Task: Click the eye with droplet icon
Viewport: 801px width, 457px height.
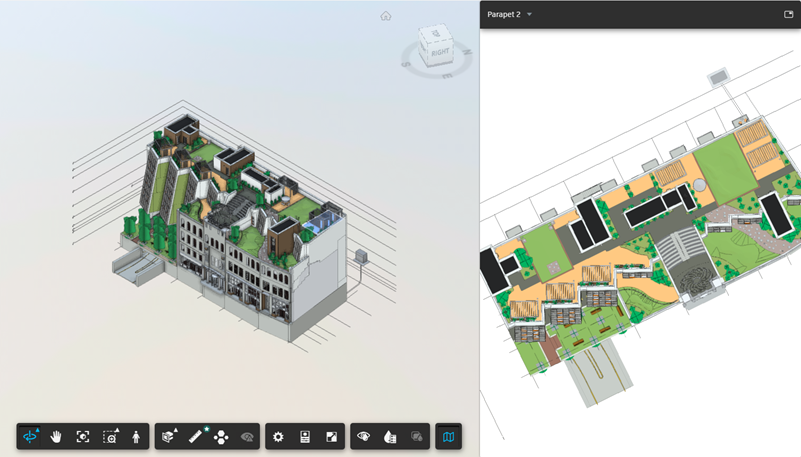Action: 364,437
